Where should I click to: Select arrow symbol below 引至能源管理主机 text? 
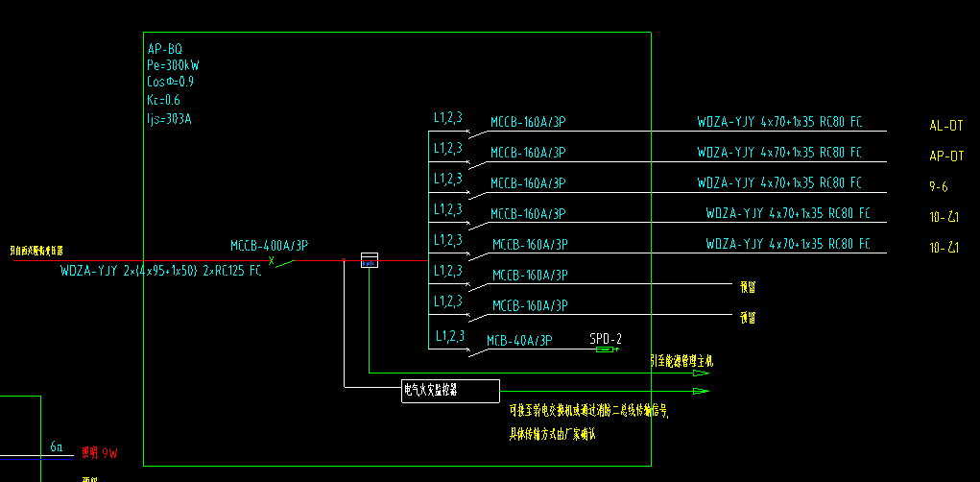(x=701, y=374)
